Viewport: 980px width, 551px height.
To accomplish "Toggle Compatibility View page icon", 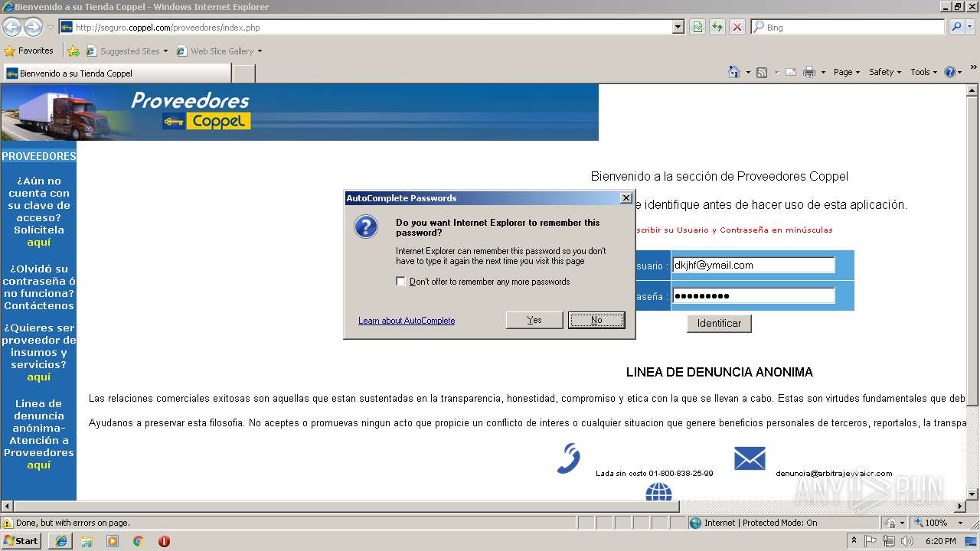I will tap(697, 27).
